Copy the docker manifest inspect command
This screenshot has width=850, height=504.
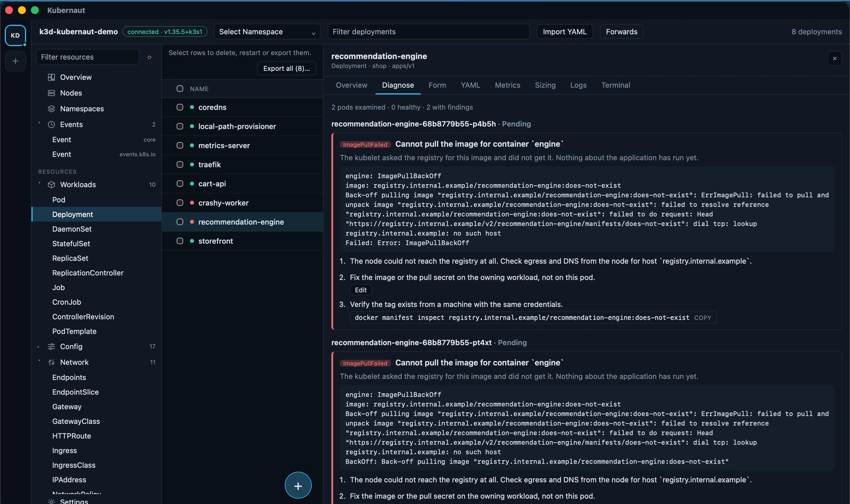point(702,318)
